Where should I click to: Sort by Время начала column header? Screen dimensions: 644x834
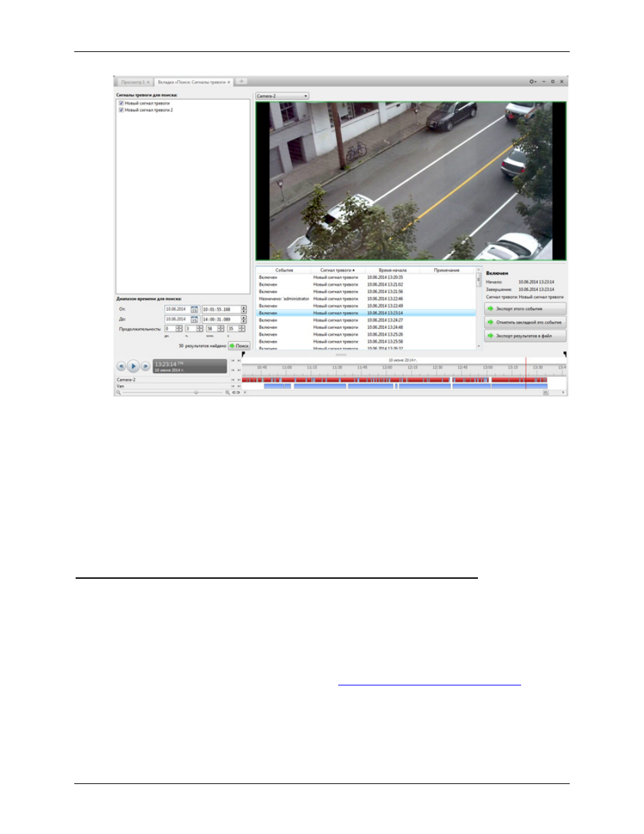pos(392,270)
